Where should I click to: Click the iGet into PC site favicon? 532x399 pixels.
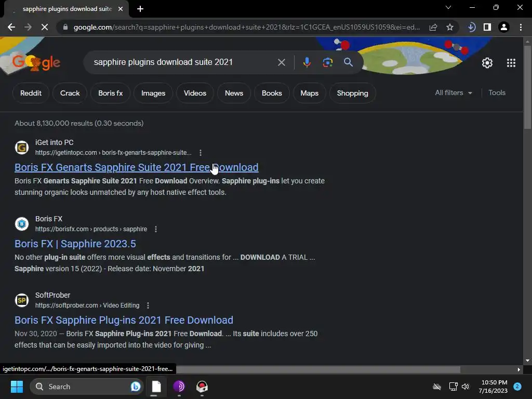coord(22,148)
